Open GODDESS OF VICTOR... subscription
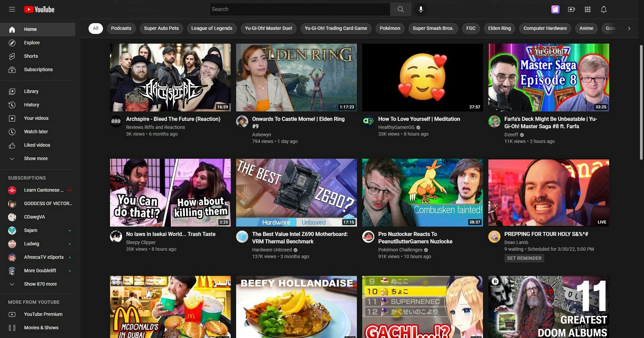The image size is (644, 338). pyautogui.click(x=38, y=204)
